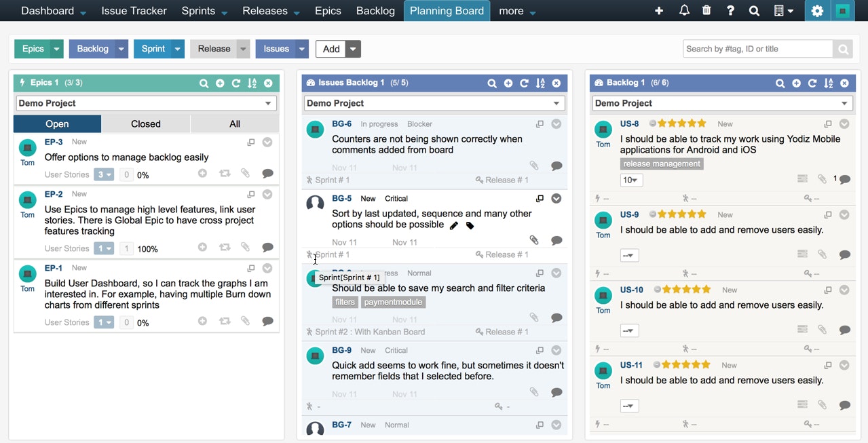Search within the Epics 1 panel
868x443 pixels.
[204, 83]
